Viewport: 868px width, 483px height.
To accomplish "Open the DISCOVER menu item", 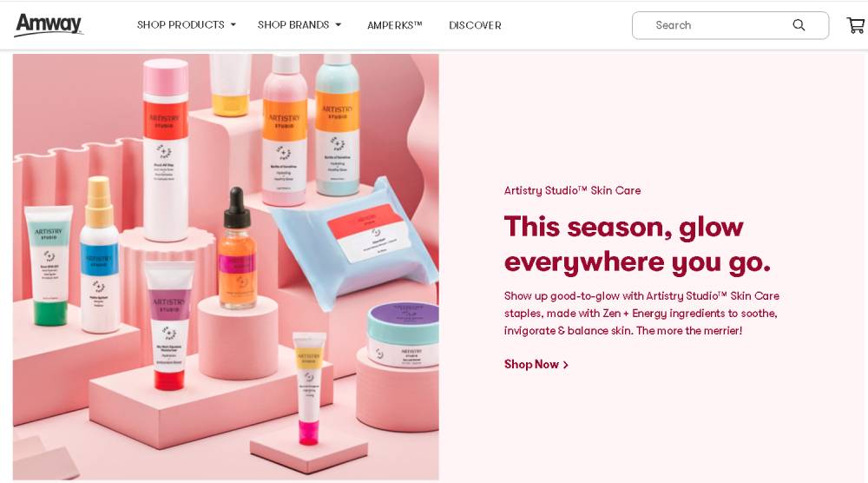I will (475, 25).
